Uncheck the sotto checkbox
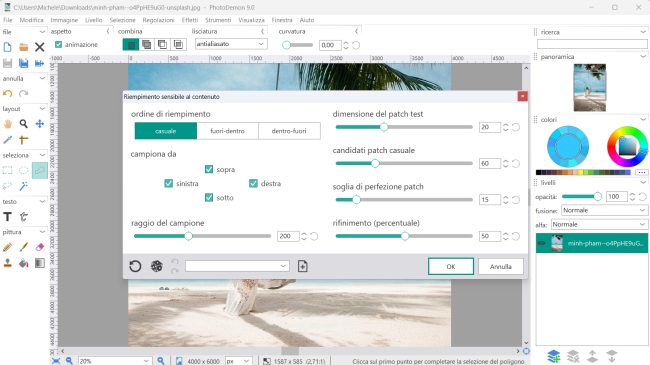This screenshot has width=650, height=365. tap(209, 197)
